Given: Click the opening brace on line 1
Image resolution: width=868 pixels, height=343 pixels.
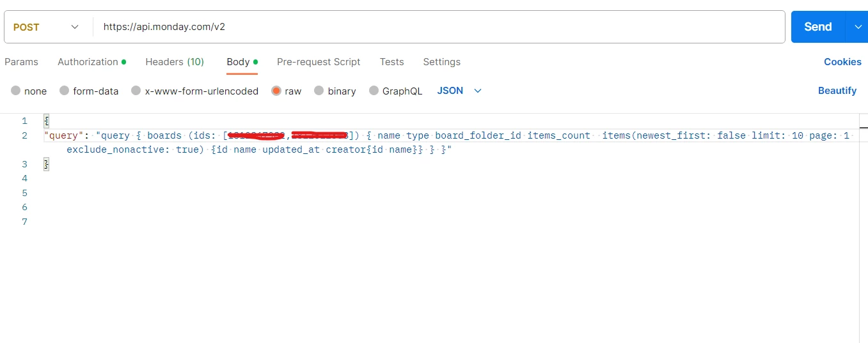Looking at the screenshot, I should 46,121.
